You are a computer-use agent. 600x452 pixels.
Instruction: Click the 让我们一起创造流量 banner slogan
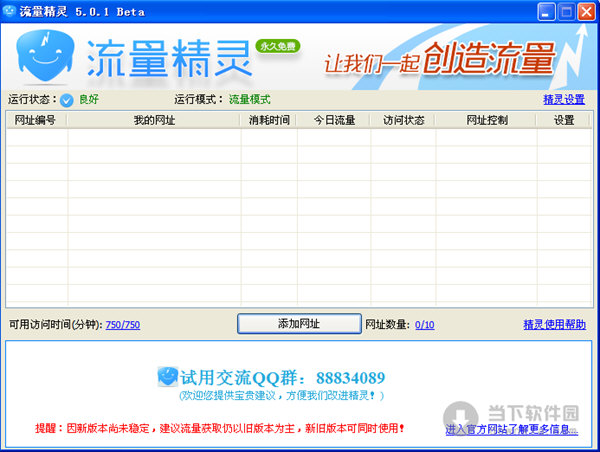pos(440,58)
